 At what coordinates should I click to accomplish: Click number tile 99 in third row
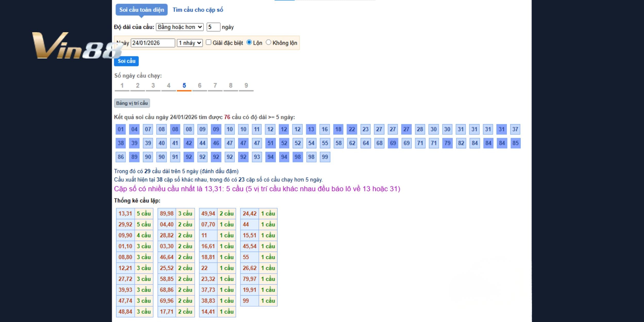(x=325, y=157)
